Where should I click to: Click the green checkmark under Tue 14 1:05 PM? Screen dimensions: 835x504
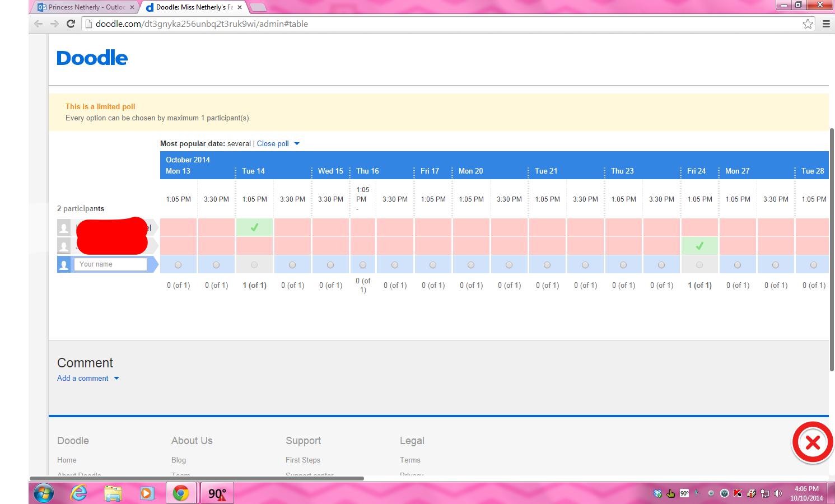(x=254, y=227)
